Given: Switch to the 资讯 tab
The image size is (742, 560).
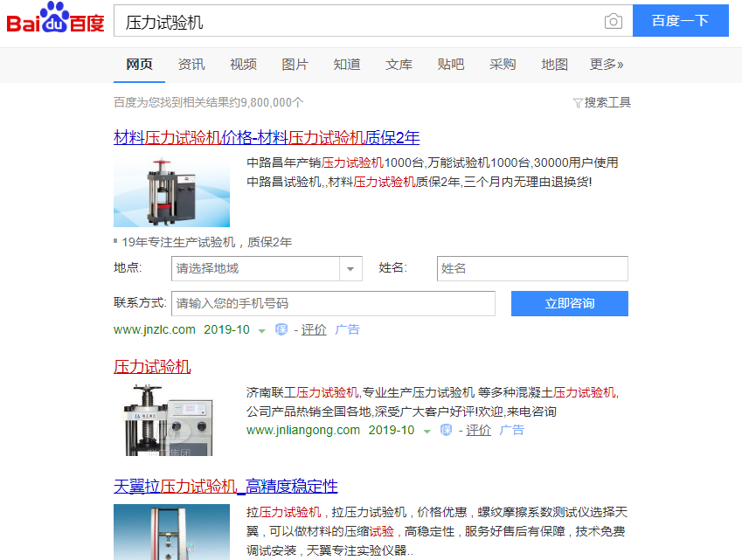Looking at the screenshot, I should 191,65.
